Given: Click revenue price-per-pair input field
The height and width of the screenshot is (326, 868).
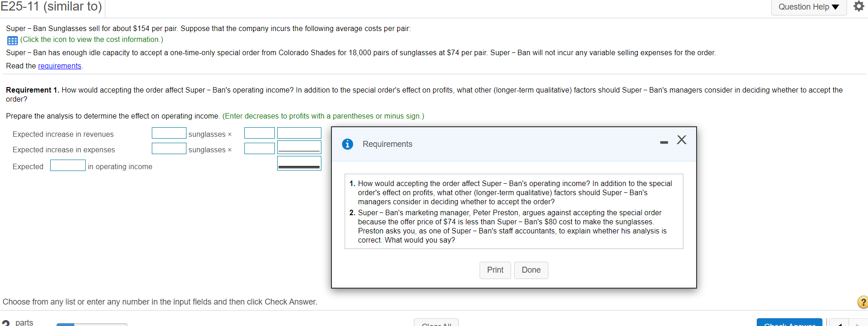Looking at the screenshot, I should coord(259,133).
